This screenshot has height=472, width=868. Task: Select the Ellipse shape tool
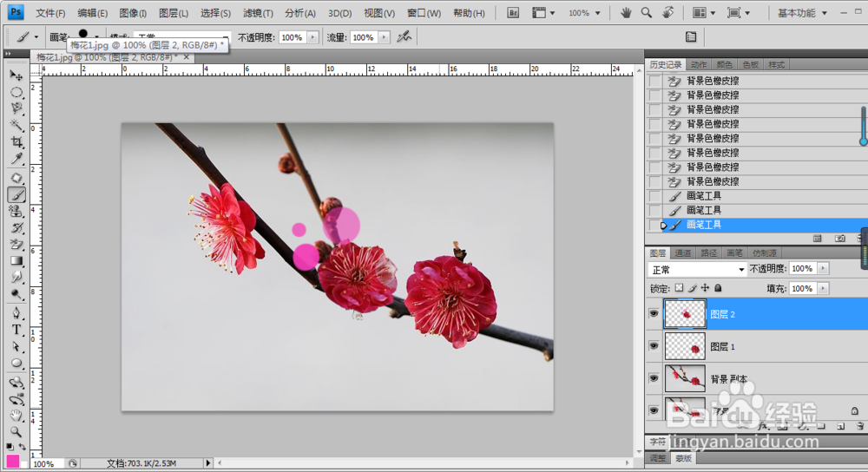pos(16,364)
